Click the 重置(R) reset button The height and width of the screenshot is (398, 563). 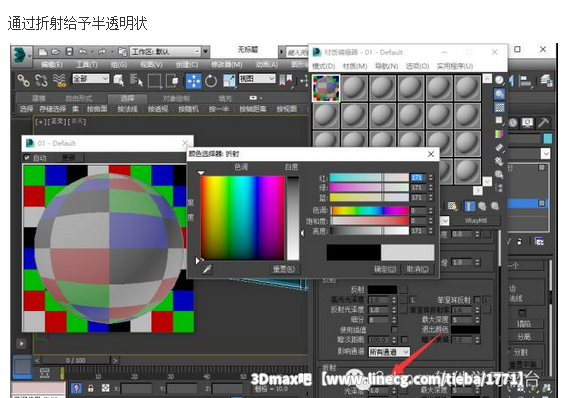pos(284,269)
